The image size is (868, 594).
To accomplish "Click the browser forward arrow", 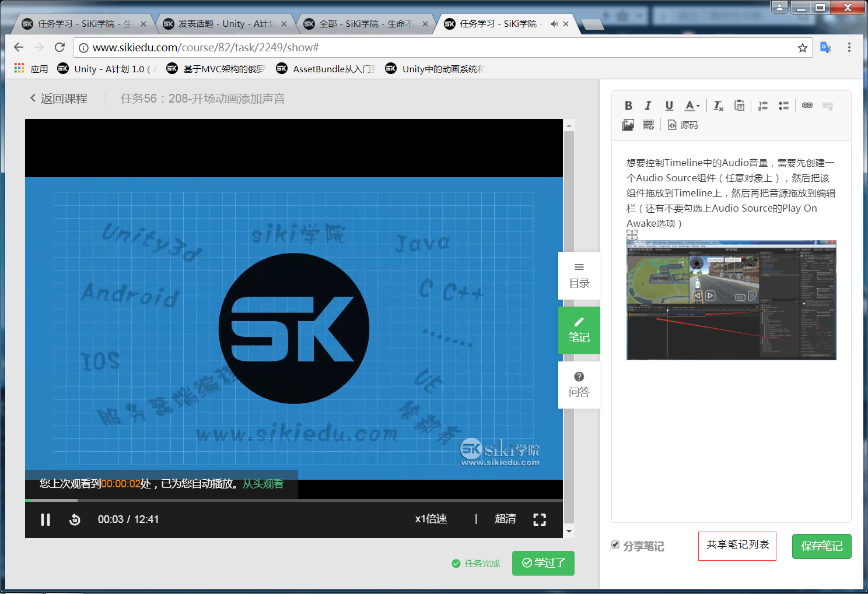I will click(x=39, y=47).
